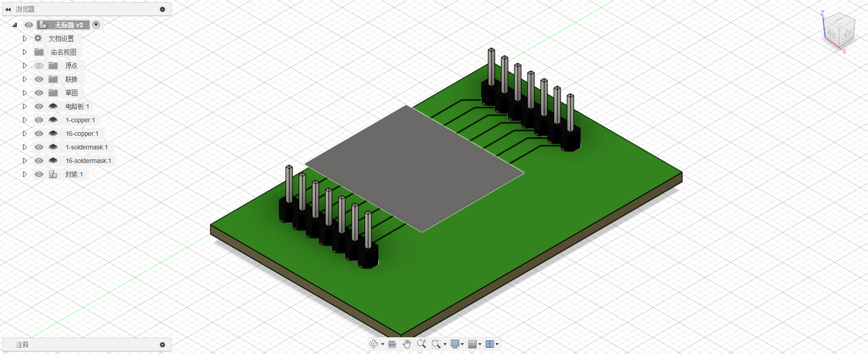Expand the 命名视图 folder
The image size is (868, 354).
click(25, 52)
